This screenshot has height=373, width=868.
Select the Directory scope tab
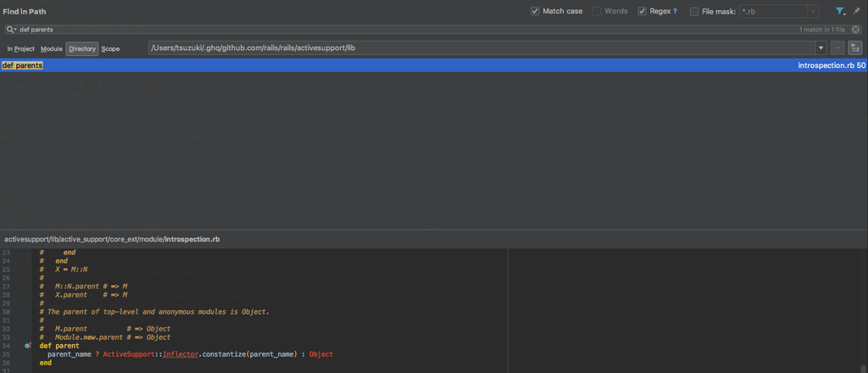(x=82, y=48)
